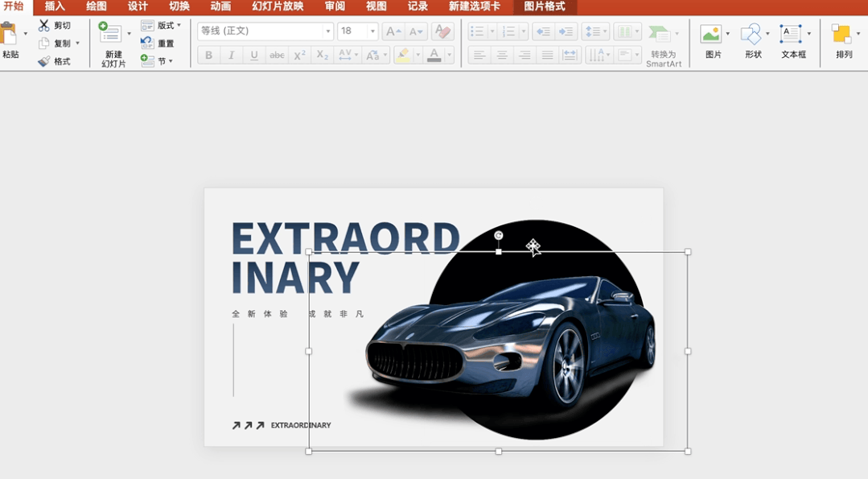Apply the yellow text highlight color
Image resolution: width=868 pixels, height=479 pixels.
tap(404, 55)
